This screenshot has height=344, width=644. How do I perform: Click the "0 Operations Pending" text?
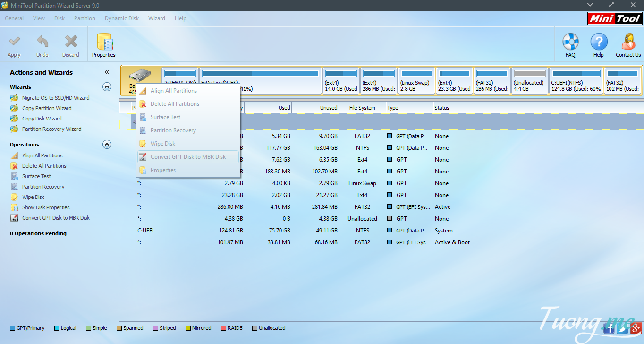coord(38,233)
